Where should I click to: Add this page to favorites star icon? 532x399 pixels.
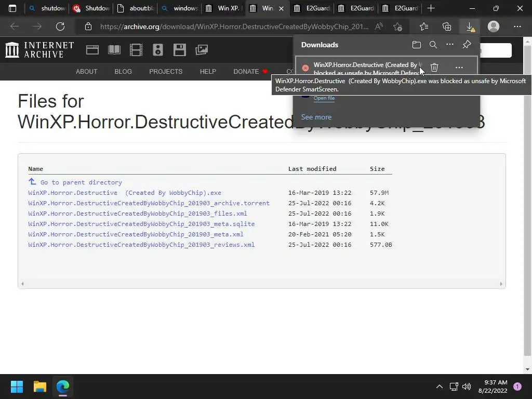397,26
